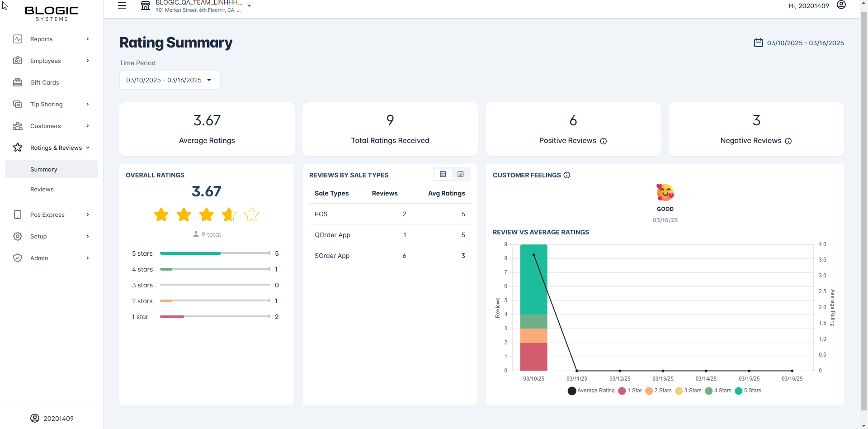Open the Time Period dropdown

(x=170, y=80)
